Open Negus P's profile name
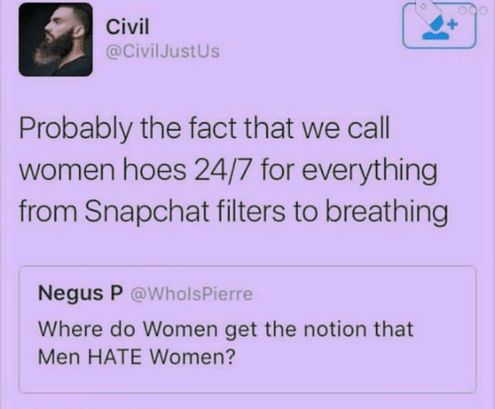Viewport: 495px width, 409px height. (x=81, y=293)
